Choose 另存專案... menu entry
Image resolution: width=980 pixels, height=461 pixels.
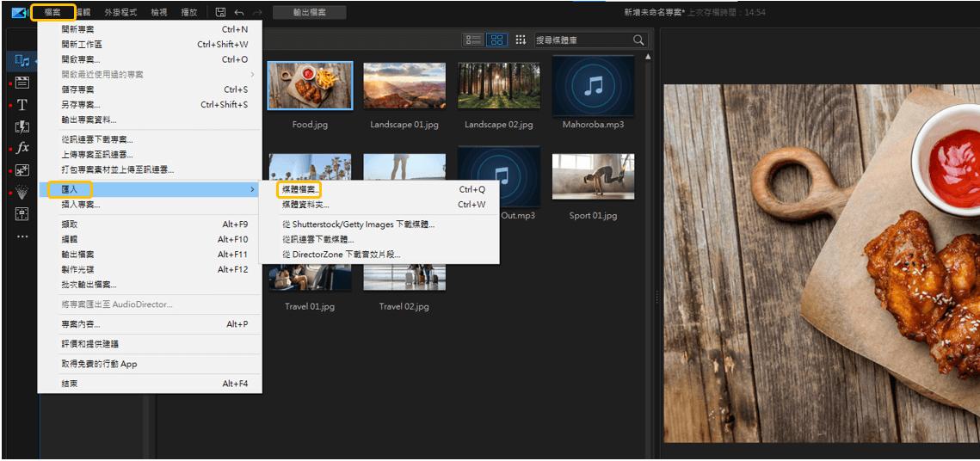(x=150, y=104)
